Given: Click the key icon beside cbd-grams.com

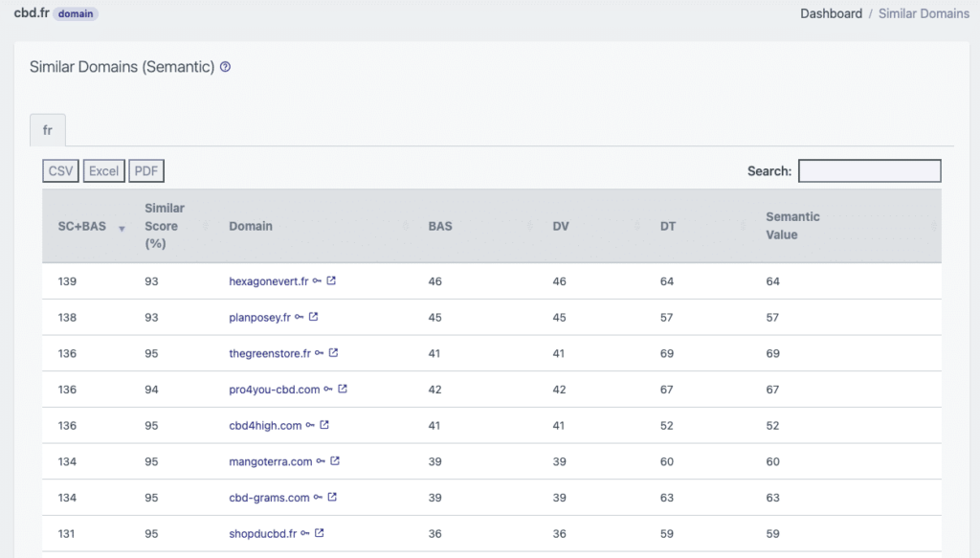Looking at the screenshot, I should (x=319, y=497).
